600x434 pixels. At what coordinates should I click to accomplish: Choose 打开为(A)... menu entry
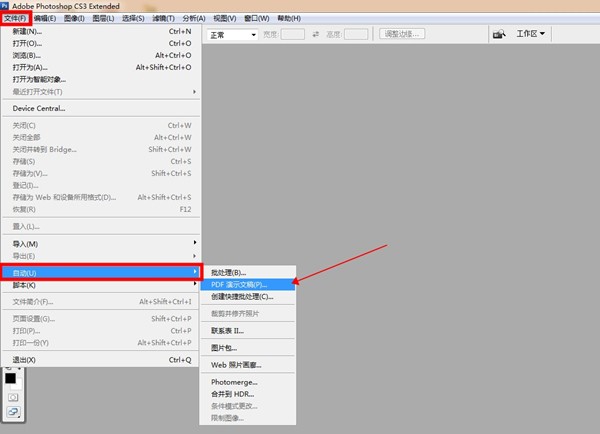[101, 67]
